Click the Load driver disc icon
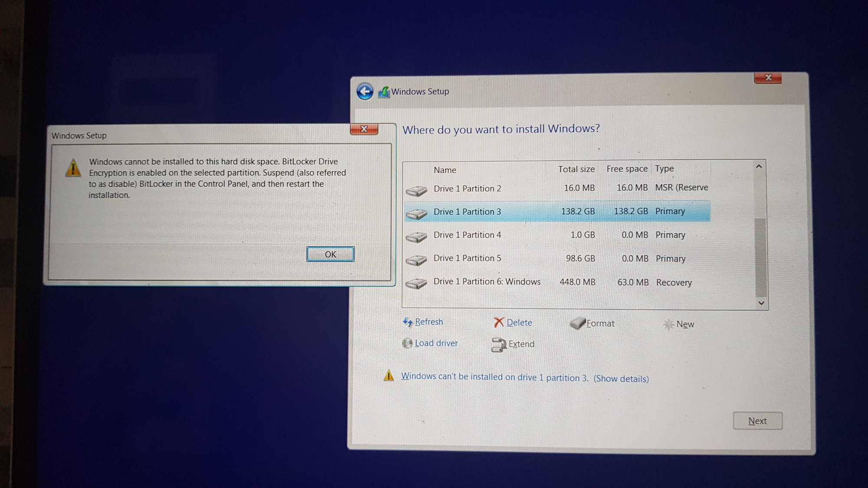 coord(407,344)
